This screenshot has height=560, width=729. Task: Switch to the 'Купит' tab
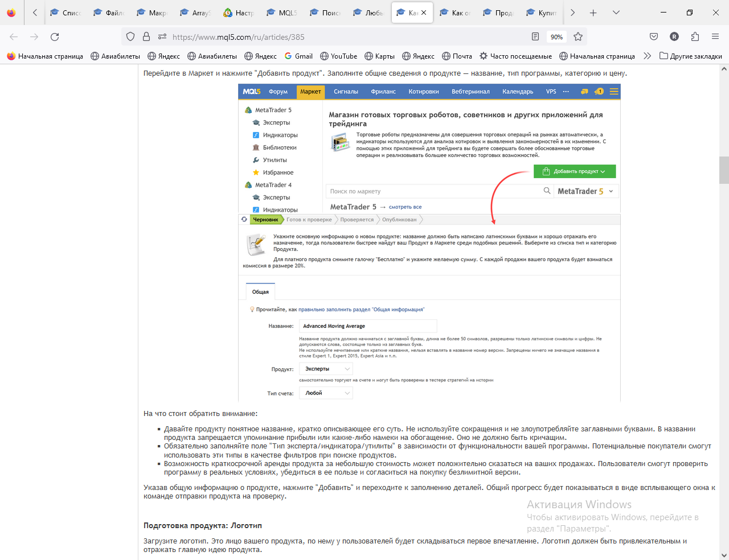pos(542,13)
